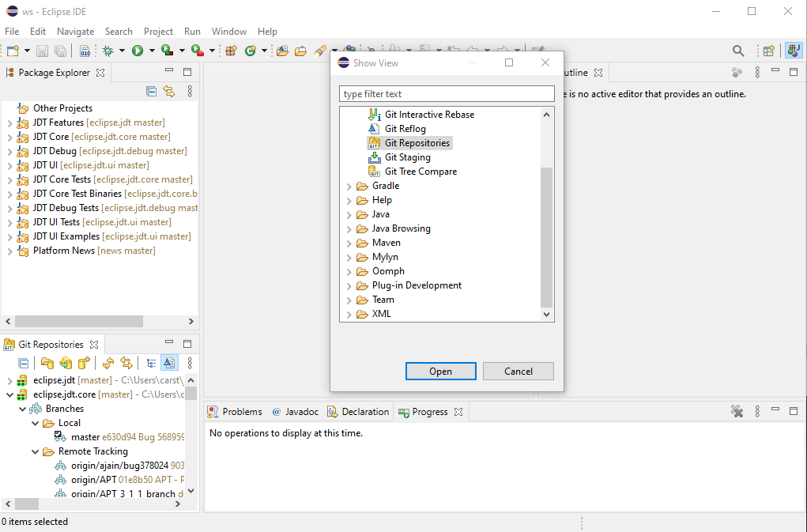Image resolution: width=807 pixels, height=532 pixels.
Task: Launch Debug using the bug icon
Action: pyautogui.click(x=108, y=51)
